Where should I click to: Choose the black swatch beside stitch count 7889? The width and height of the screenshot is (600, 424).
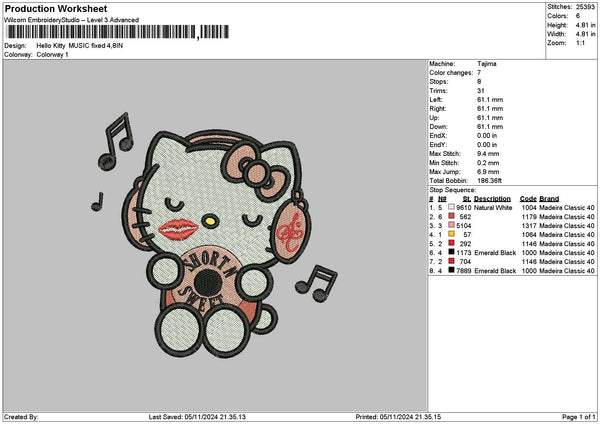[452, 270]
